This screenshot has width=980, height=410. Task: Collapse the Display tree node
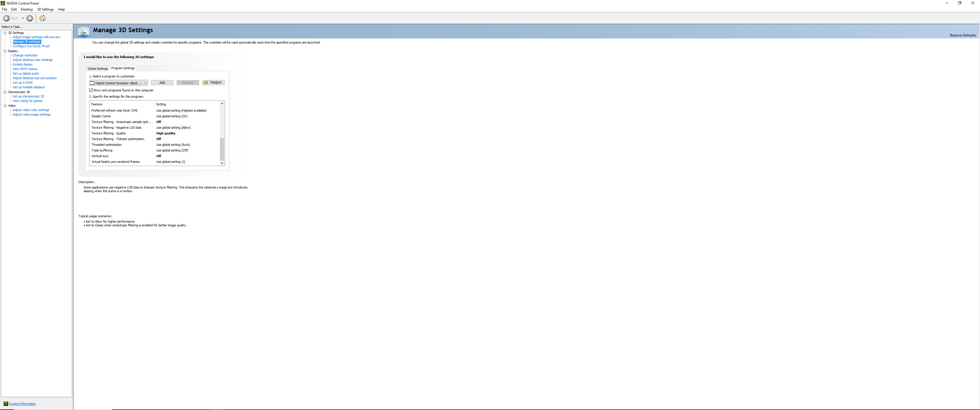[x=5, y=51]
